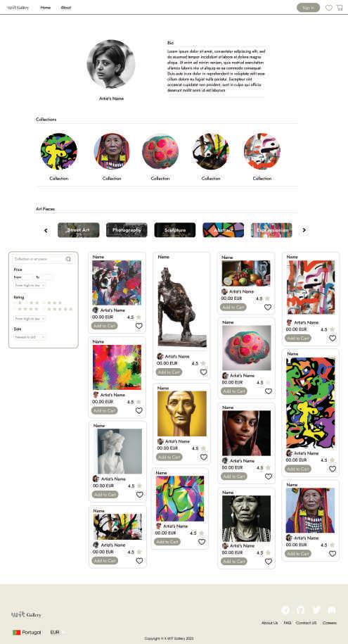Open the Telegram icon in footer
Viewport: 348px width, 644px height.
point(285,610)
